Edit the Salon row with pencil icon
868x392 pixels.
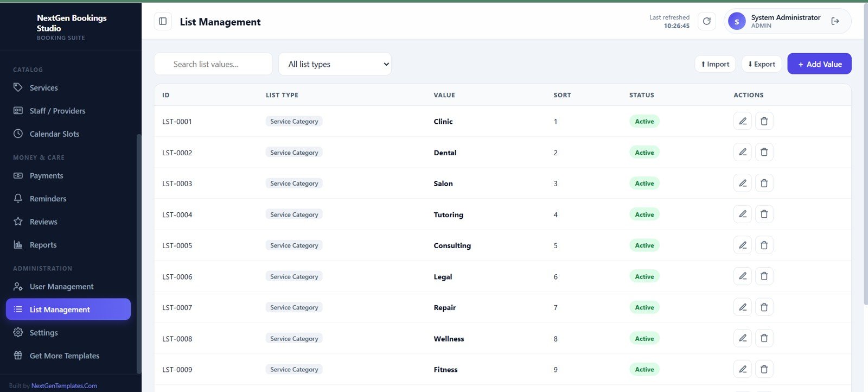pyautogui.click(x=743, y=183)
